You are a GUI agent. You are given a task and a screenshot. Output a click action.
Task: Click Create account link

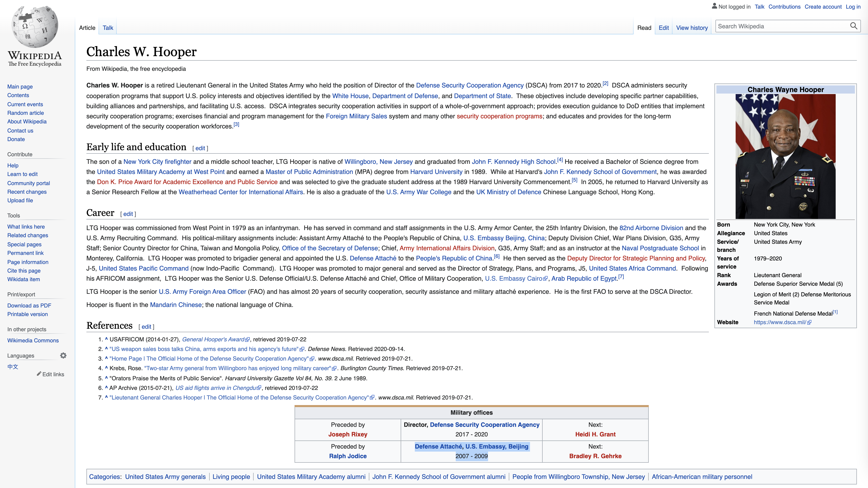[823, 6]
